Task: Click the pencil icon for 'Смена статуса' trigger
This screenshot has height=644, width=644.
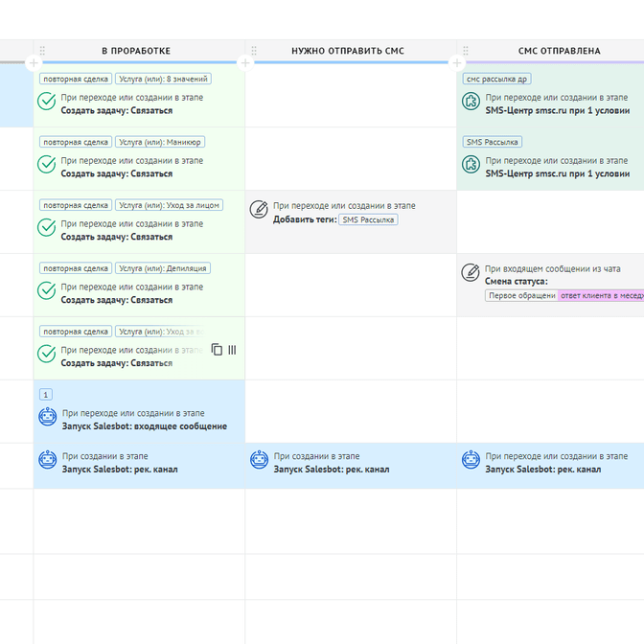Action: point(471,272)
